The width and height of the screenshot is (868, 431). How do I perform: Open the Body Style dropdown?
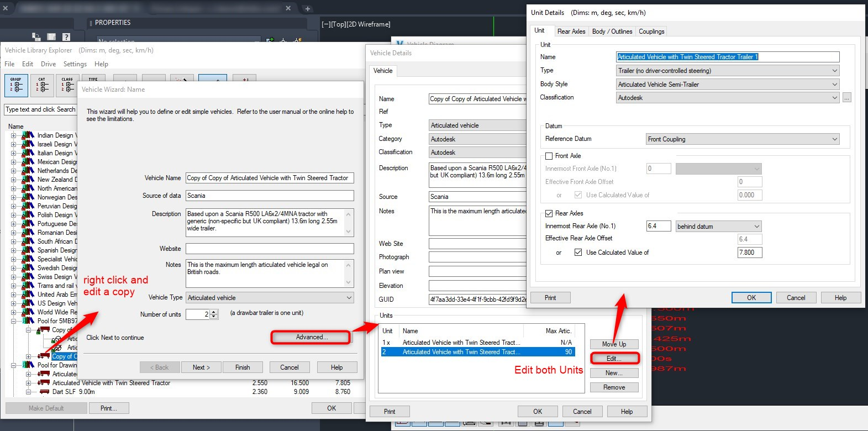[728, 85]
